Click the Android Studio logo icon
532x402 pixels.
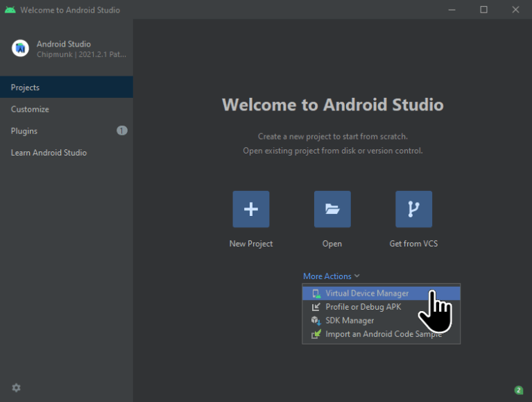(x=20, y=48)
